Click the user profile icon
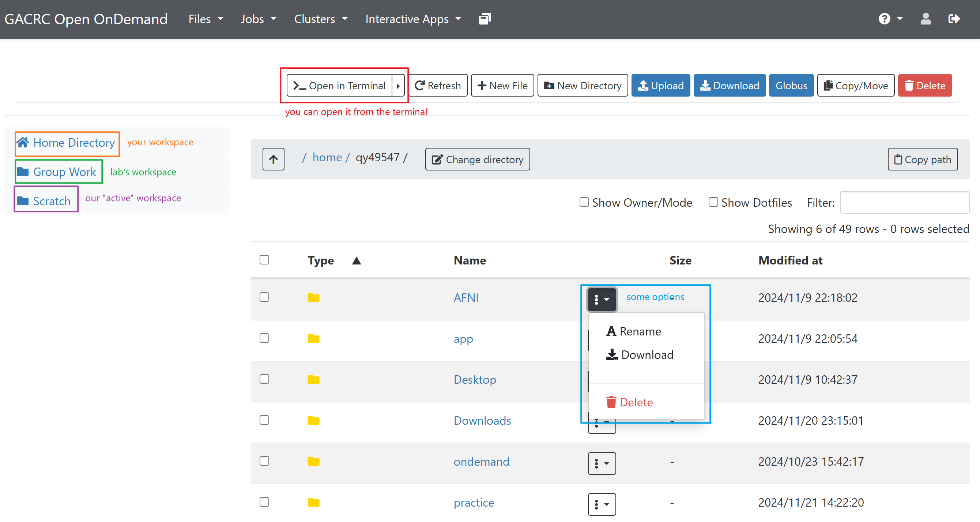 (926, 19)
